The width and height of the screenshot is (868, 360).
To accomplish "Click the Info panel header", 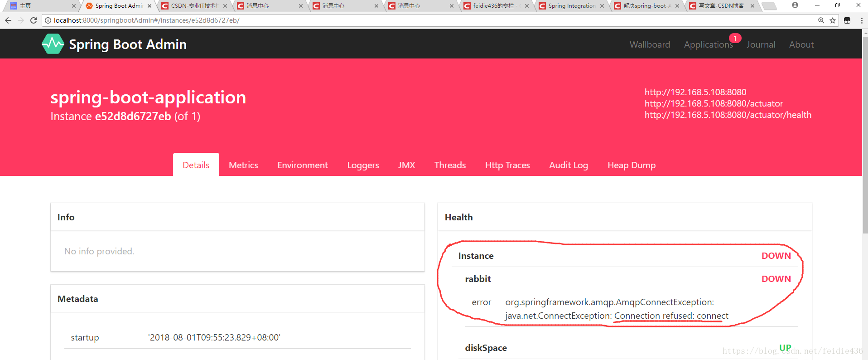I will coord(237,217).
